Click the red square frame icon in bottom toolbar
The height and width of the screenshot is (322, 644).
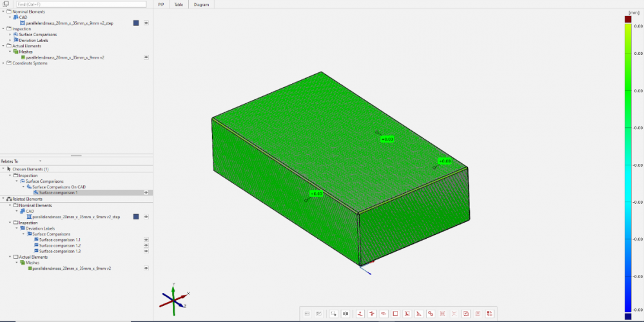pos(395,314)
